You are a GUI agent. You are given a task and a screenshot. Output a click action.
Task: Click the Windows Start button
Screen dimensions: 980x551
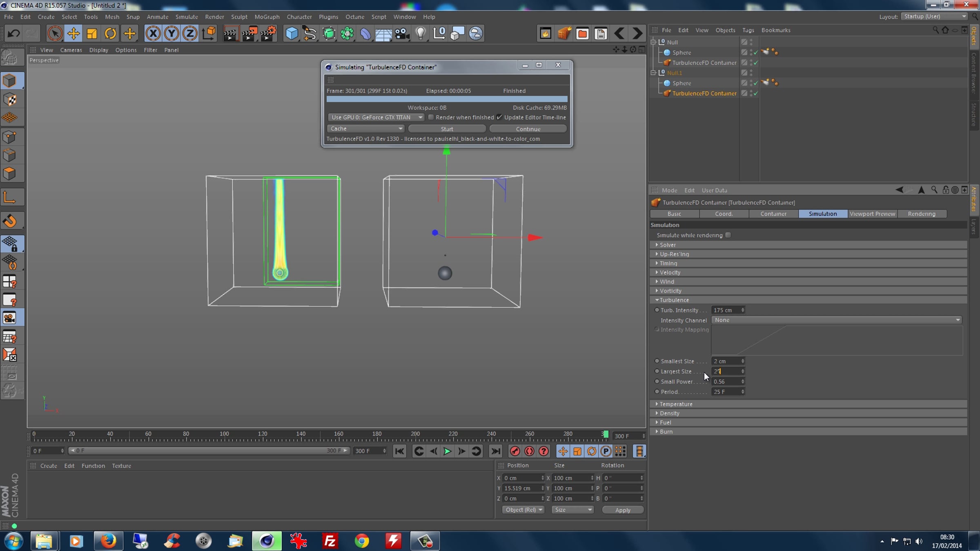click(13, 541)
